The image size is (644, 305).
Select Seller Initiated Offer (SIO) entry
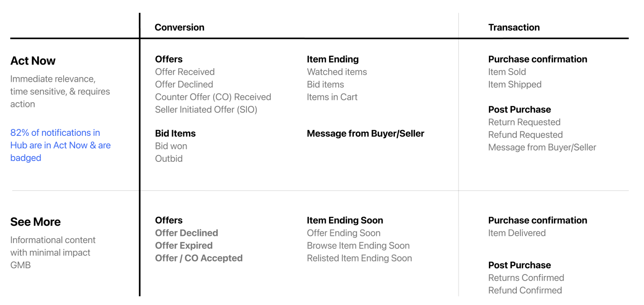pyautogui.click(x=206, y=110)
